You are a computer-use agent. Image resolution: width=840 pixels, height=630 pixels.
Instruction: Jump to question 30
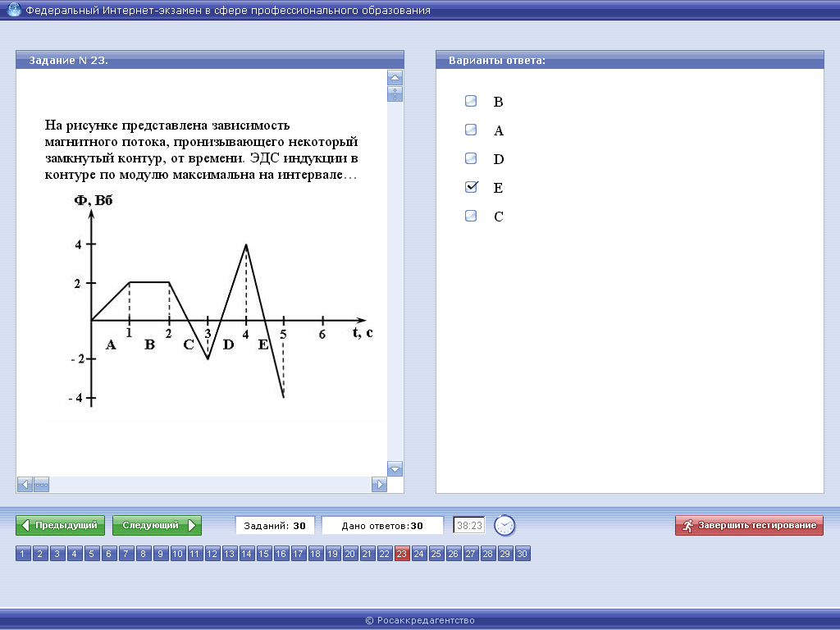click(523, 554)
